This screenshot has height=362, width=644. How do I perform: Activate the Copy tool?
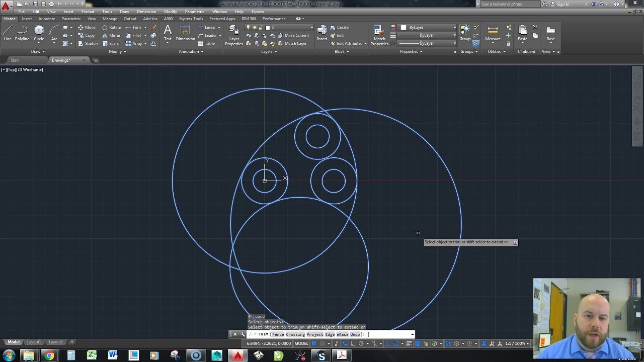pos(87,36)
